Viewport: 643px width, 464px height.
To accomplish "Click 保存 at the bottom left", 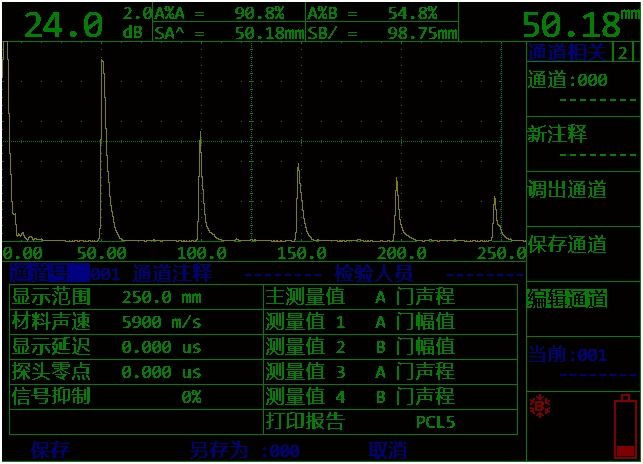I will [50, 449].
